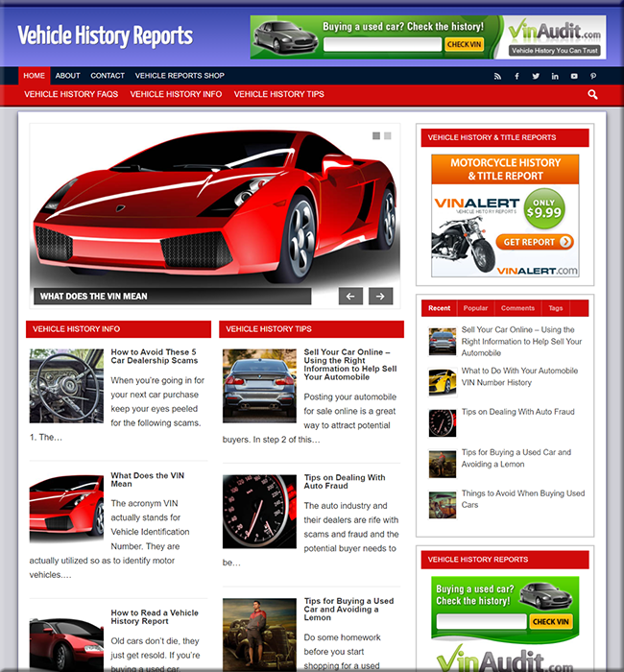
Task: Open Sell Your Car Online article in Tips column
Action: (350, 364)
